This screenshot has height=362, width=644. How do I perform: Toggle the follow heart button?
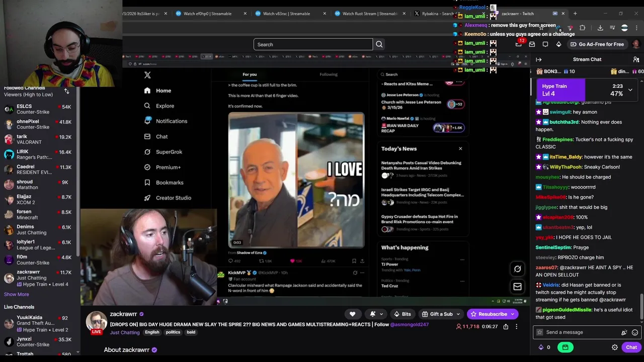353,314
